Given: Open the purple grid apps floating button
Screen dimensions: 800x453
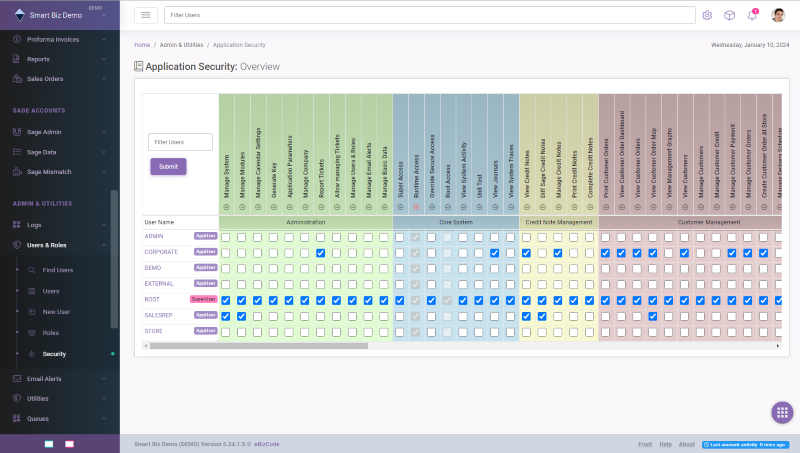Looking at the screenshot, I should coord(782,412).
